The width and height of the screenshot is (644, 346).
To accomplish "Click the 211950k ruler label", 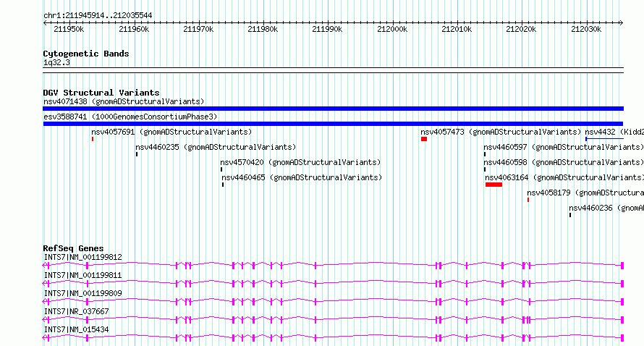I will coord(69,29).
